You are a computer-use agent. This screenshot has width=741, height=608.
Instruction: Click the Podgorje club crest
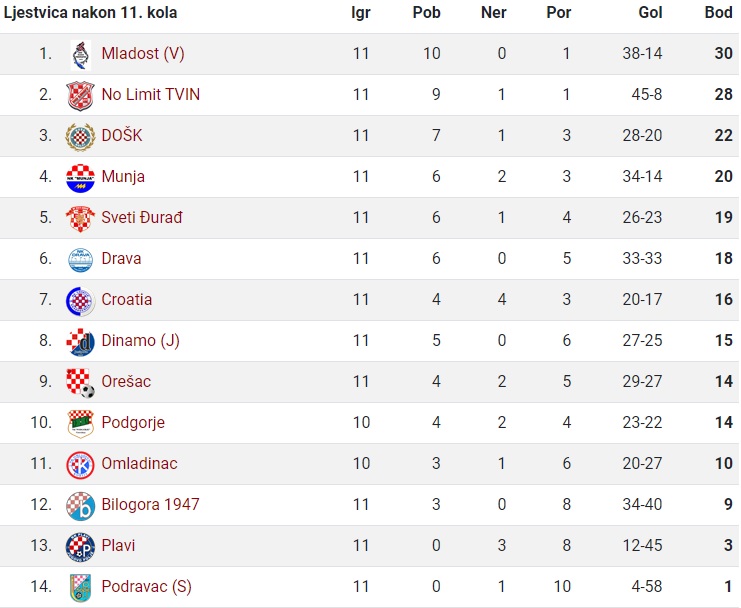coord(80,423)
